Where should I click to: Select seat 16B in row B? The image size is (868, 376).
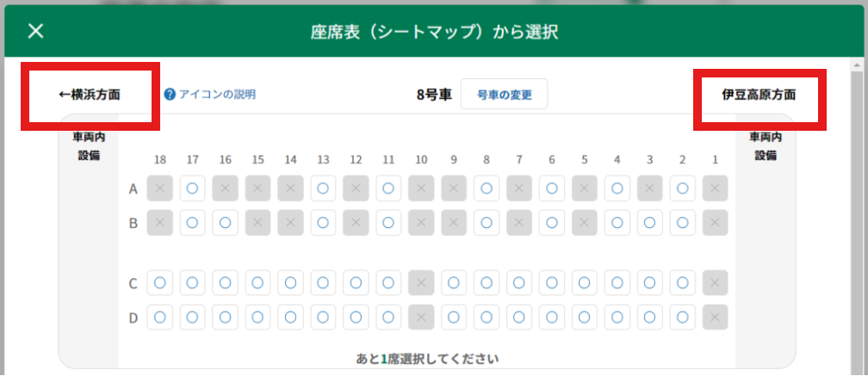click(x=225, y=223)
